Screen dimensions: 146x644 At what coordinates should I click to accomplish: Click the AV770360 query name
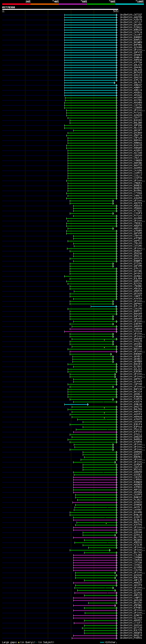tap(8, 8)
